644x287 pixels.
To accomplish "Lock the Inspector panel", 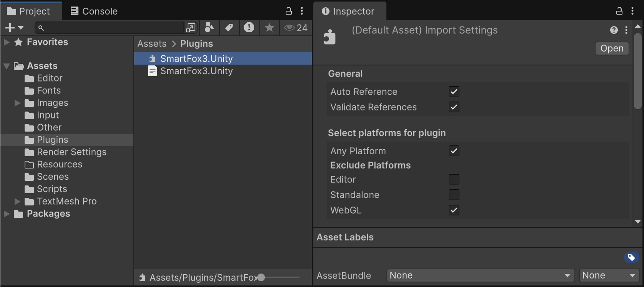I will click(619, 11).
